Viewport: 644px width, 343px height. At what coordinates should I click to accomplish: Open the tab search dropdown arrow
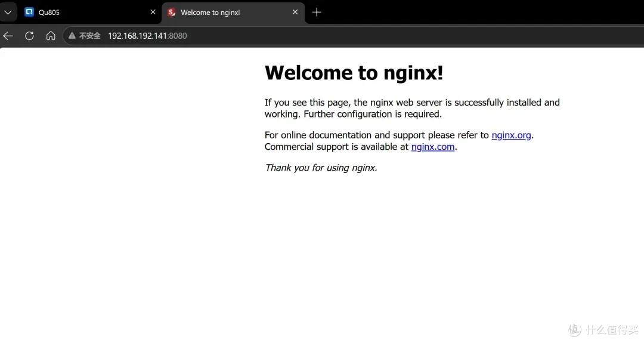8,13
